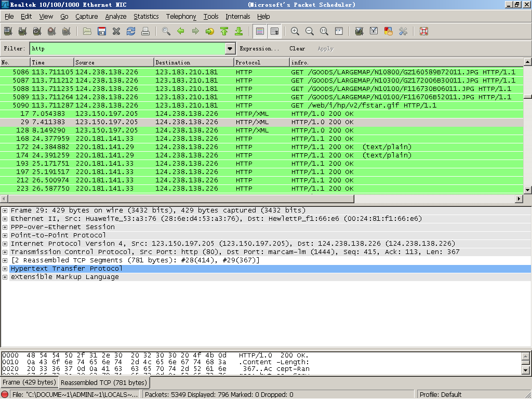Stop the running capture icon
The height and width of the screenshot is (399, 532).
click(x=52, y=31)
